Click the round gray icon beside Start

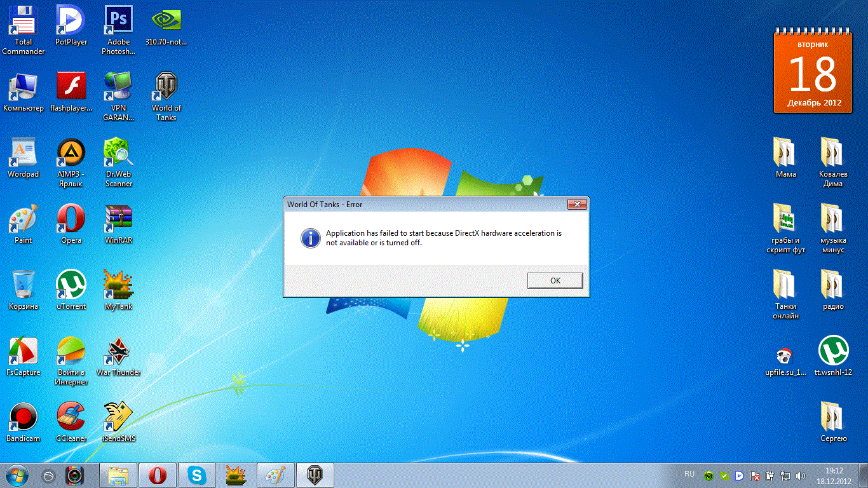[x=48, y=476]
